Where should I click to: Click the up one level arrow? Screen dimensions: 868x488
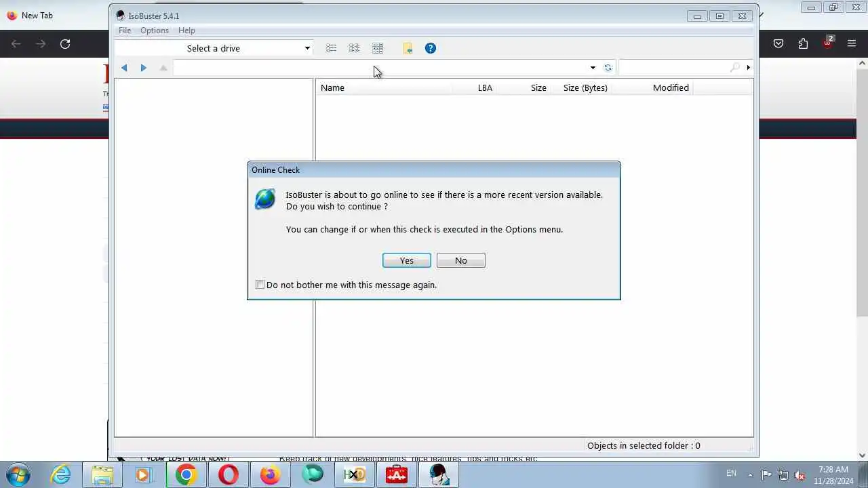(x=163, y=68)
